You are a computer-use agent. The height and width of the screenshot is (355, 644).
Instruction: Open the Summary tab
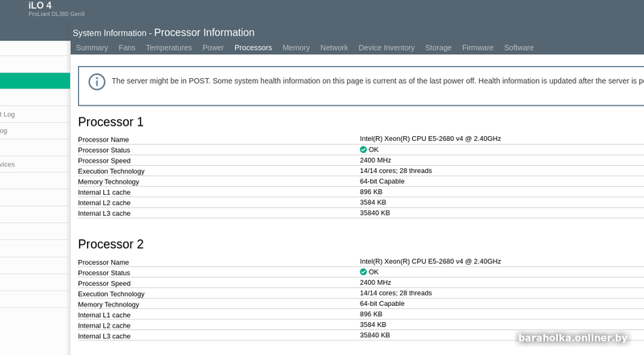[x=92, y=47]
